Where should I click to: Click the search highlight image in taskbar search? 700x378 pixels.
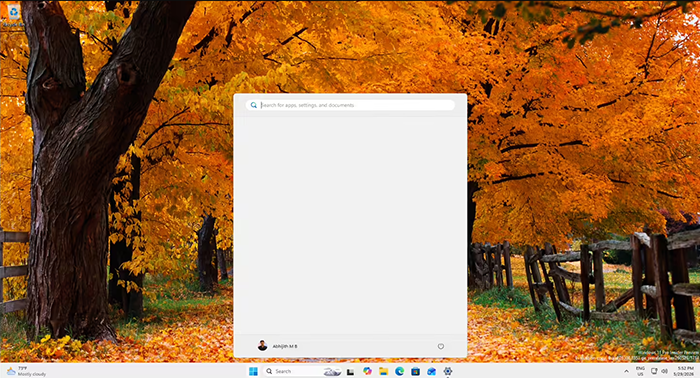tap(332, 371)
